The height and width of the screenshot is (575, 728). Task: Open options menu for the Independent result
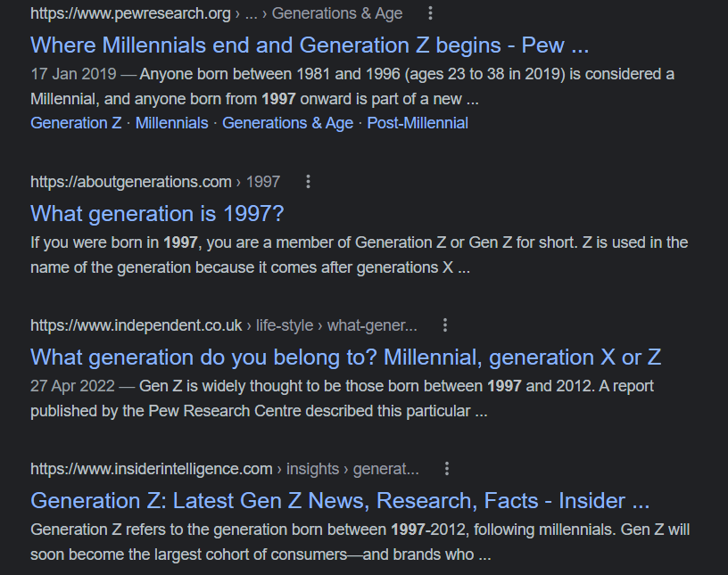444,324
